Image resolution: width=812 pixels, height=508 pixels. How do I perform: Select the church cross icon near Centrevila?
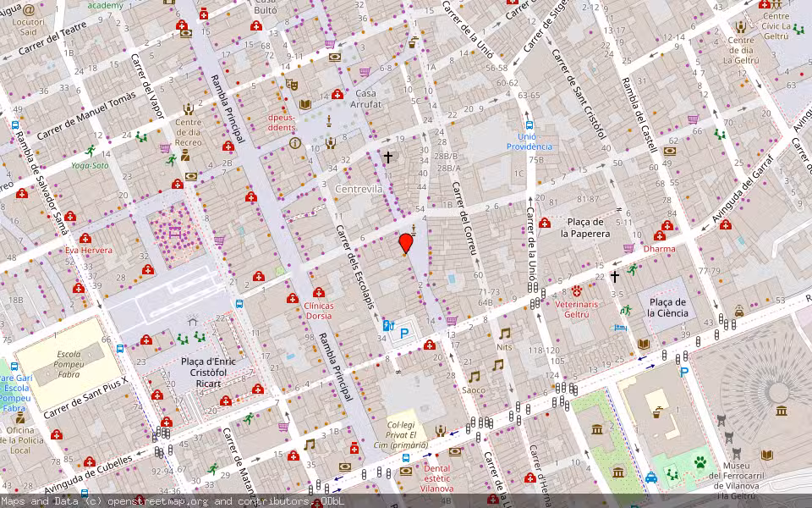[388, 157]
